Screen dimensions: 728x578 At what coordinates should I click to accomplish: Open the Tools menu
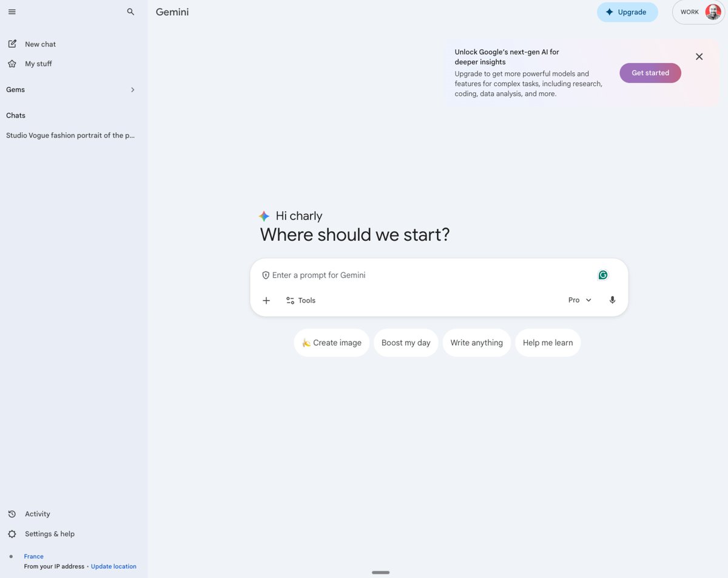click(x=301, y=300)
